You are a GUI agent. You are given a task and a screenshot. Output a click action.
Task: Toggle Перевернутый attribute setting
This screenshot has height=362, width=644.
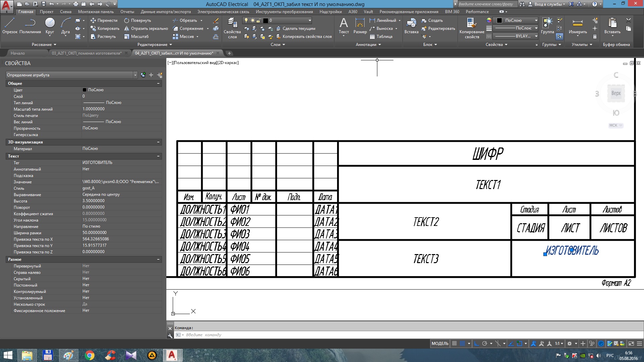point(86,266)
